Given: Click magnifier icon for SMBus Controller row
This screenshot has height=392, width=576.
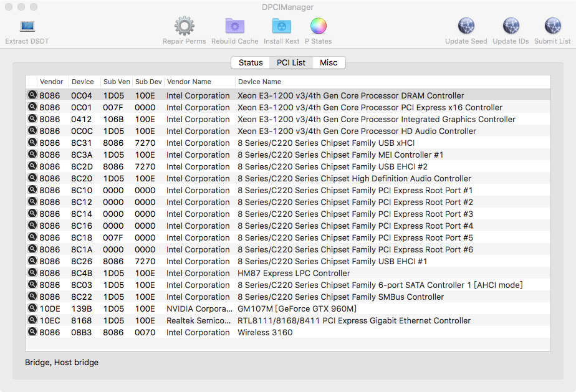Looking at the screenshot, I should click(x=32, y=296).
